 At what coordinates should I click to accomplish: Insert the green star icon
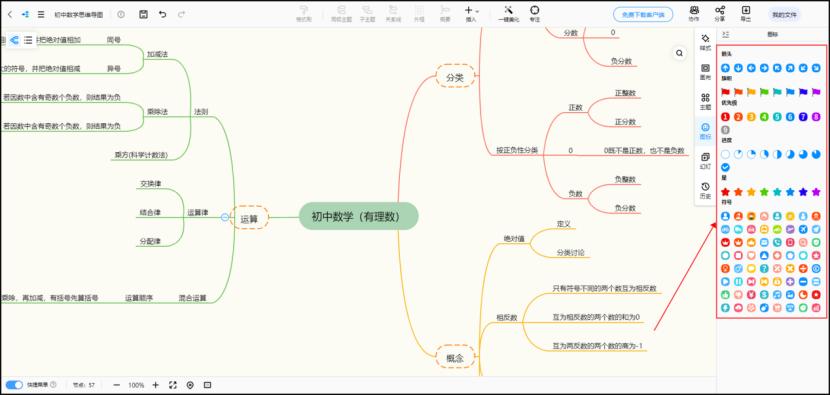click(x=764, y=192)
